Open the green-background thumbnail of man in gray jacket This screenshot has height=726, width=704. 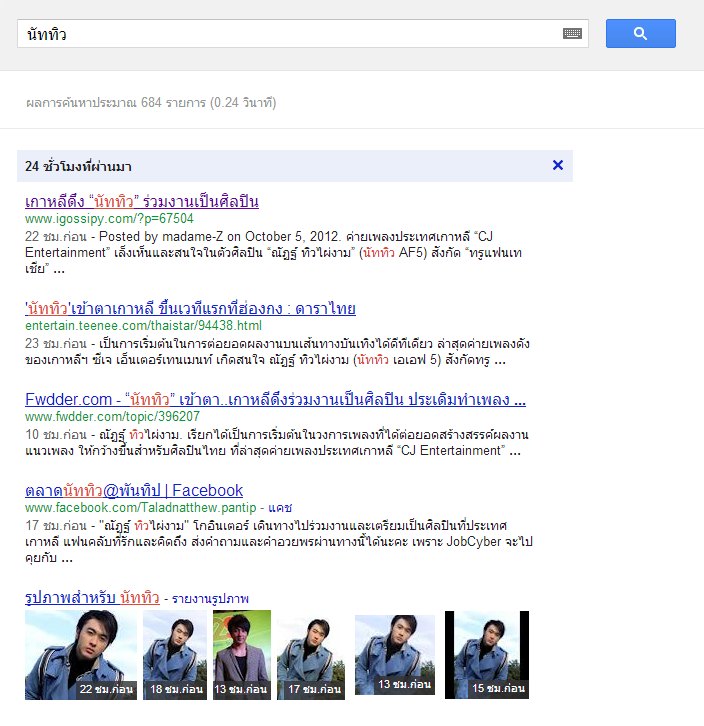coord(242,655)
